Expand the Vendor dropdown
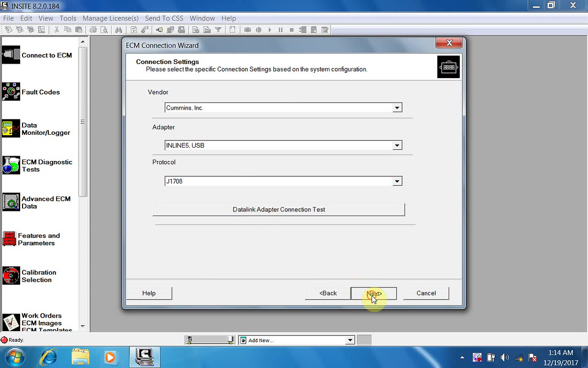The height and width of the screenshot is (368, 588). [397, 108]
